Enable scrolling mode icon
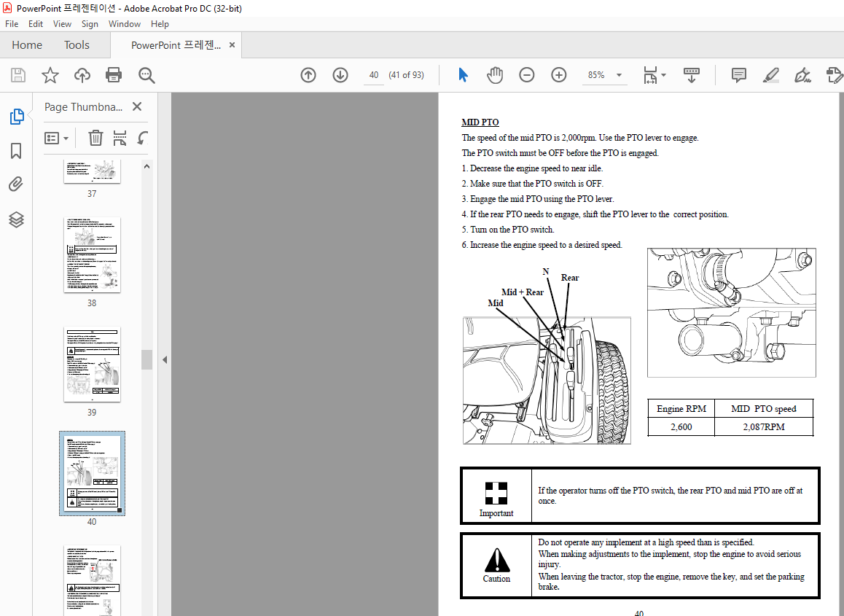The image size is (844, 616). coord(691,75)
